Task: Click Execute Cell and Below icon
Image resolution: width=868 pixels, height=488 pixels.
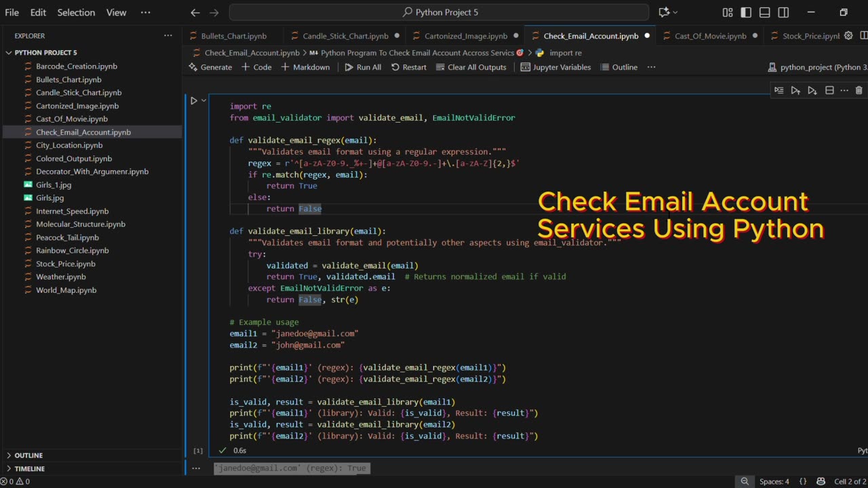Action: (812, 90)
